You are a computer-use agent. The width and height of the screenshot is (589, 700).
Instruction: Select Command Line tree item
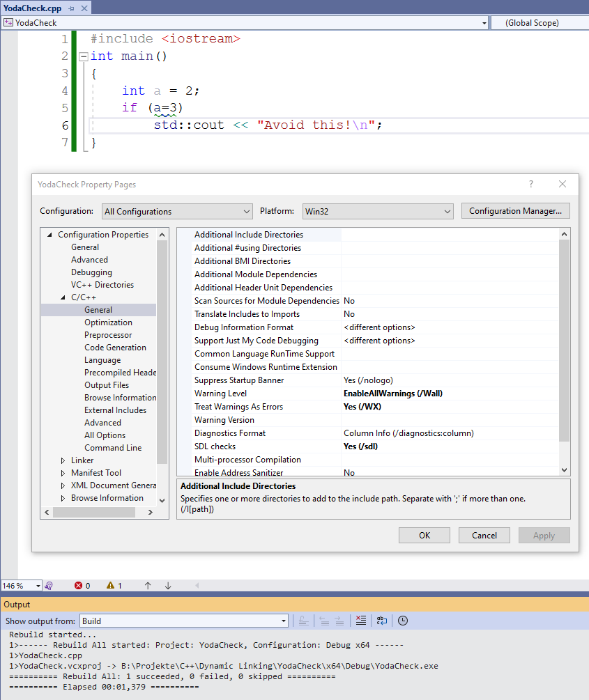pyautogui.click(x=113, y=447)
